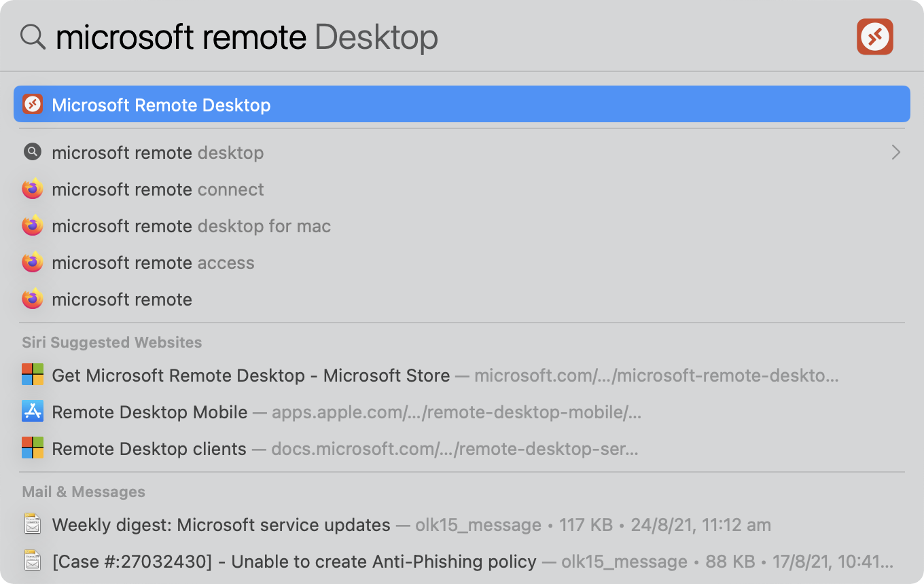Click Firefox icon beside 'microsoft remote access'
The image size is (924, 584).
coord(33,263)
